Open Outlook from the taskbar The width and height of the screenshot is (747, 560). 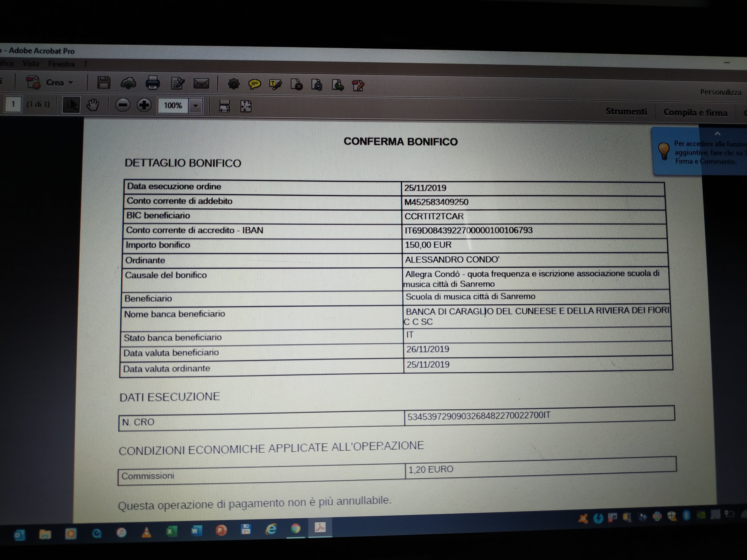[19, 535]
